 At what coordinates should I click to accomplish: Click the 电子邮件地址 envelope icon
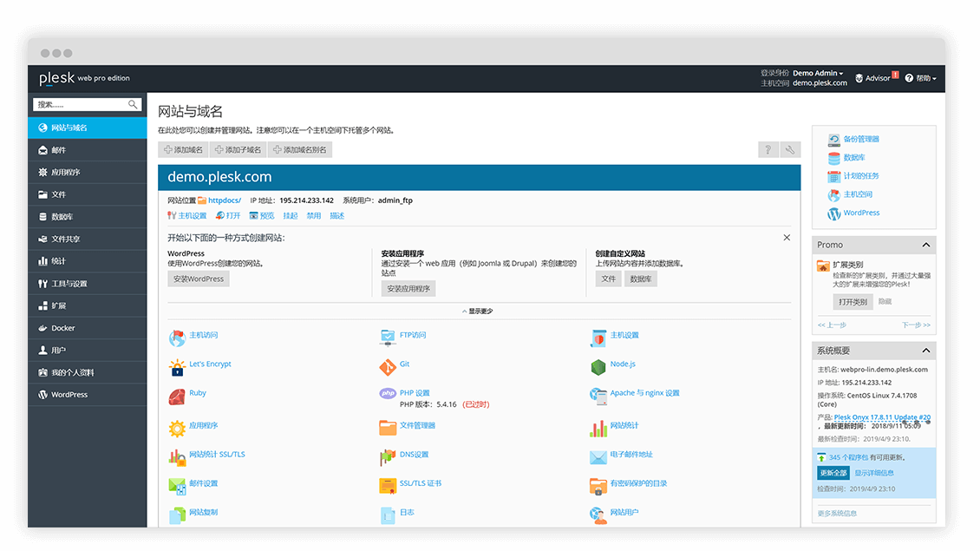tap(598, 458)
